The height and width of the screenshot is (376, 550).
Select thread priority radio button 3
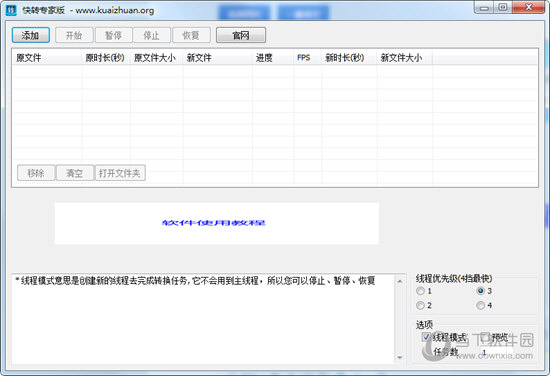tap(481, 291)
